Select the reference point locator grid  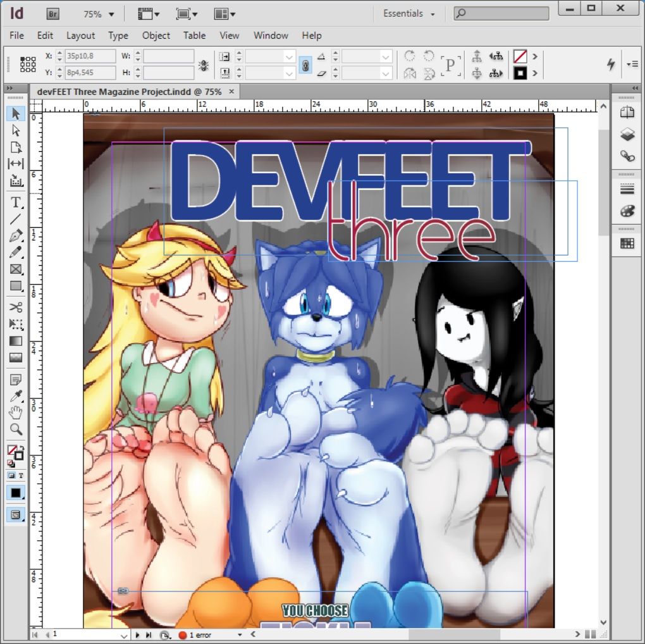point(28,64)
